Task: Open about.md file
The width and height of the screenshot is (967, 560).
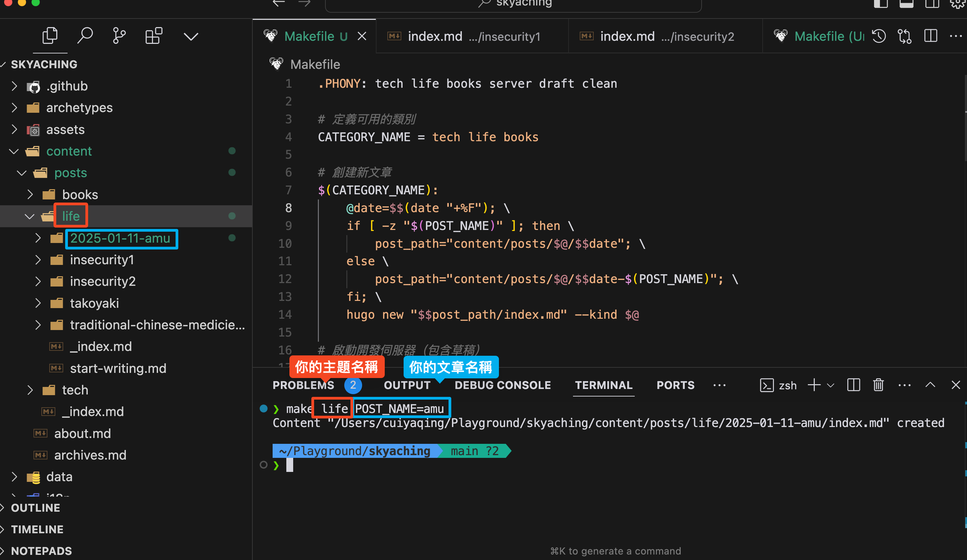Action: tap(126, 434)
